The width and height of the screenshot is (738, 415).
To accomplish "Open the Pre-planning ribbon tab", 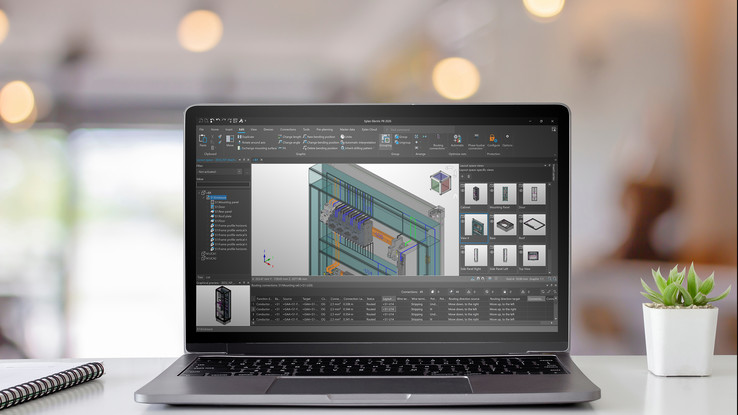I will tap(325, 129).
